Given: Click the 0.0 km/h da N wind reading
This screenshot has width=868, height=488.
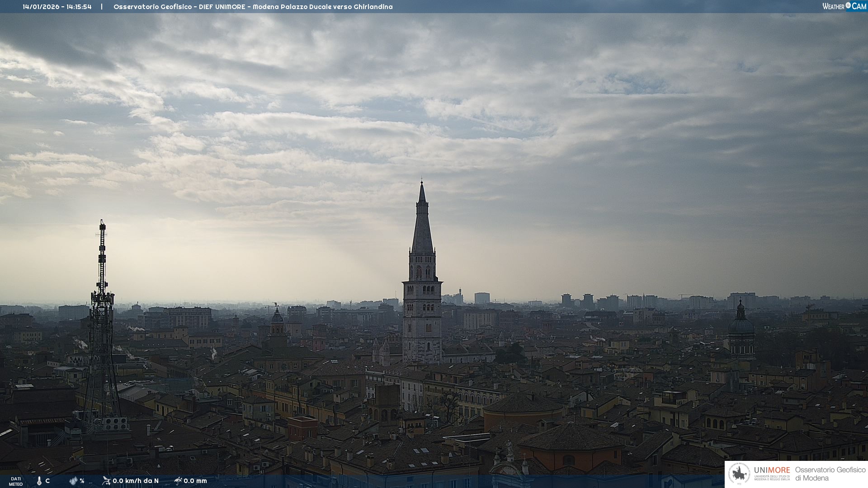Looking at the screenshot, I should tap(136, 481).
